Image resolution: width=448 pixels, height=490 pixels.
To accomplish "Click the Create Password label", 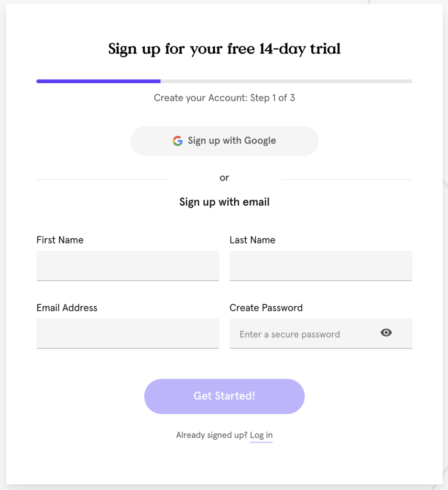I will pos(266,308).
